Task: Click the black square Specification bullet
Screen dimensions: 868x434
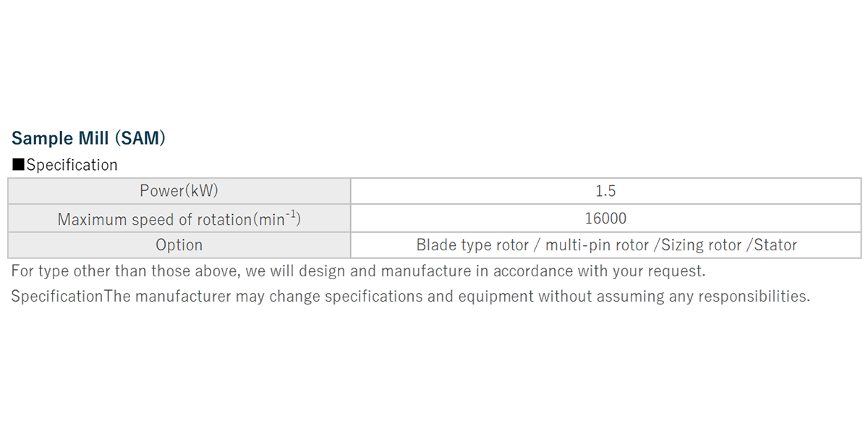Action: tap(19, 165)
